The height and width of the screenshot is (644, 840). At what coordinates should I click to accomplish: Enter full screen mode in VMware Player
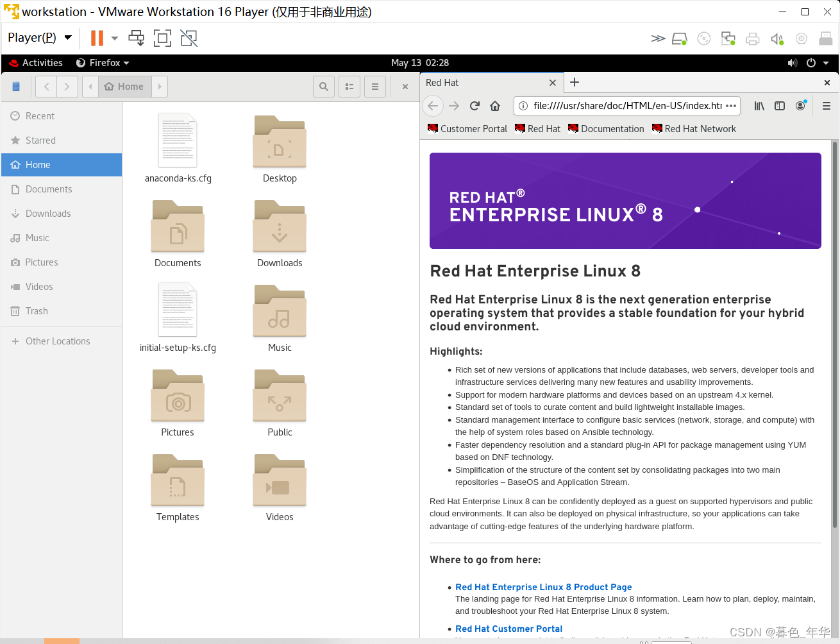click(x=163, y=38)
